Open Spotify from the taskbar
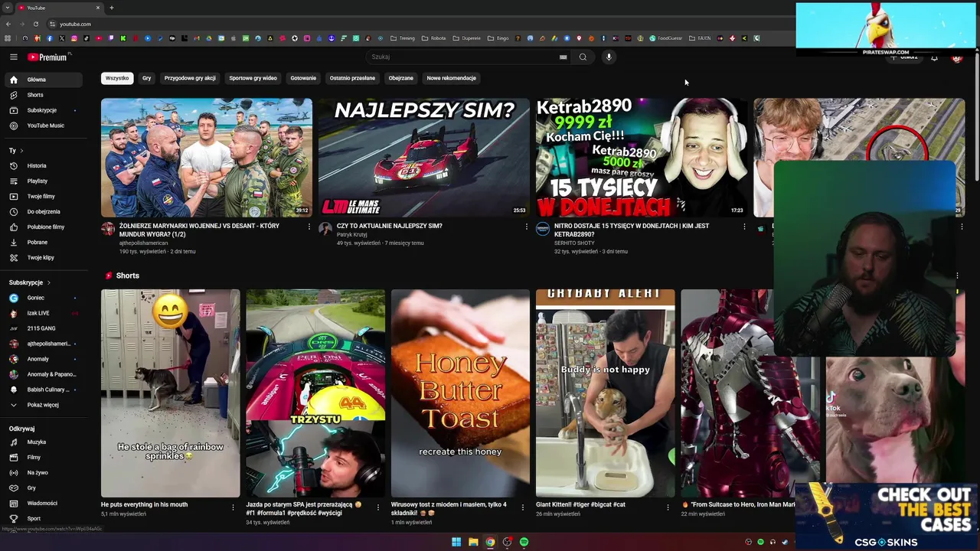 (x=524, y=542)
